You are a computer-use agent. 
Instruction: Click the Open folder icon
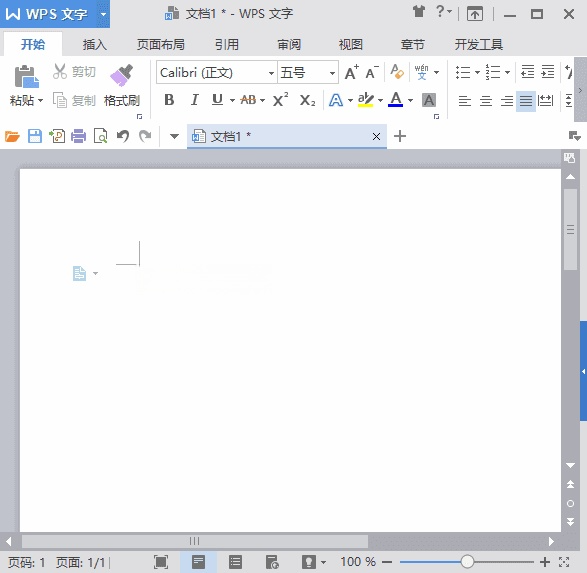point(12,136)
